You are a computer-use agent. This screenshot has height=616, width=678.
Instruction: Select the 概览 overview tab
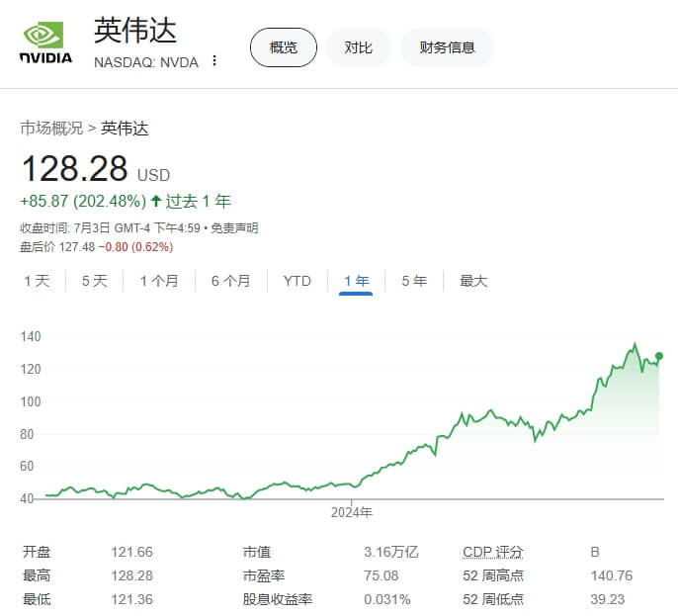pos(284,47)
